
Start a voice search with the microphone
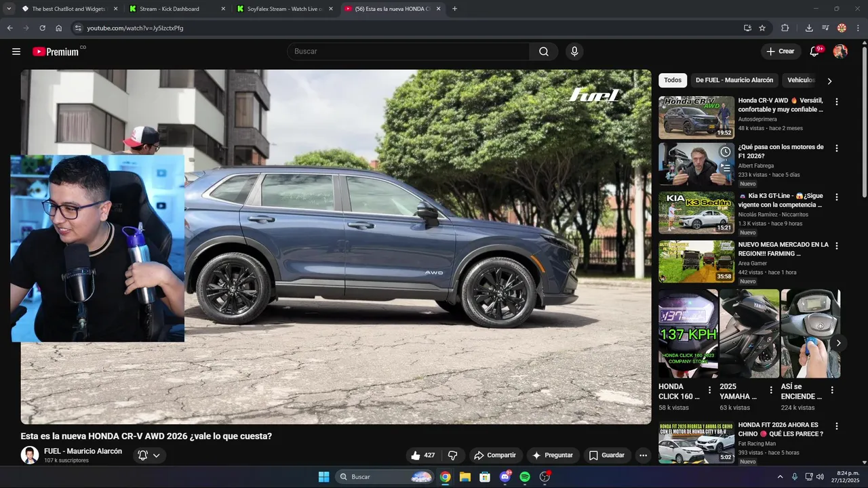[574, 52]
